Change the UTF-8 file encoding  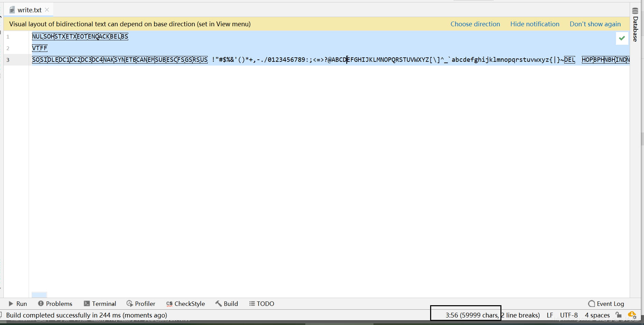coord(569,315)
